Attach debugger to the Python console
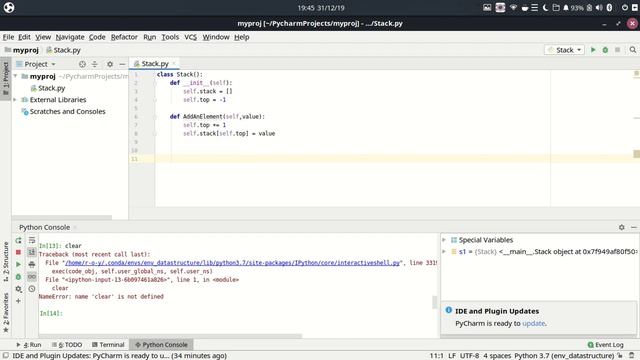Screen dimensions: 640x360 point(18,277)
